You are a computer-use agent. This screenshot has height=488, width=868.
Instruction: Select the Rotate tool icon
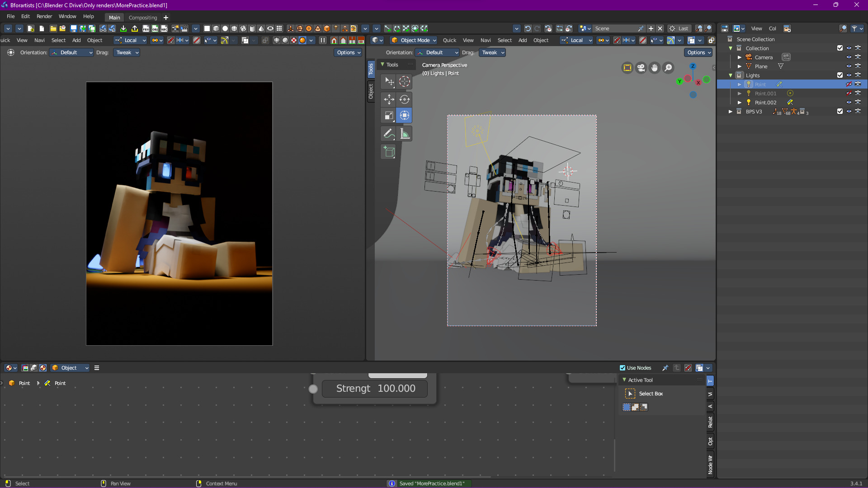pyautogui.click(x=405, y=99)
